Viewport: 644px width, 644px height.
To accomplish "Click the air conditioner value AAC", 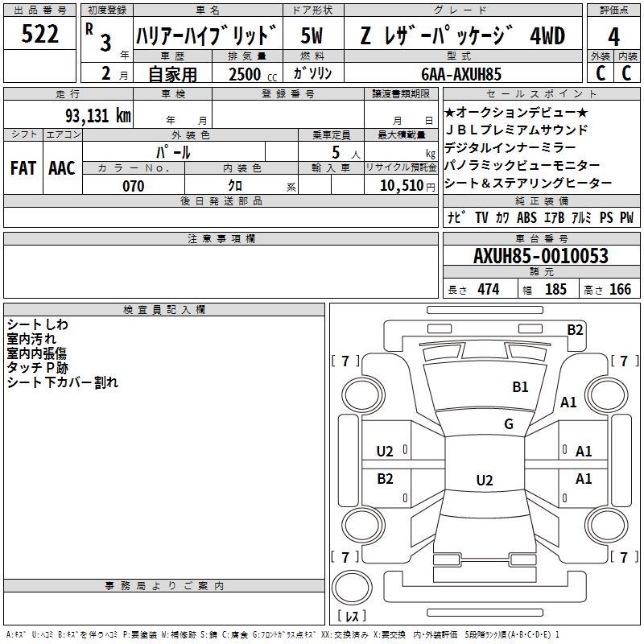I will 62,168.
